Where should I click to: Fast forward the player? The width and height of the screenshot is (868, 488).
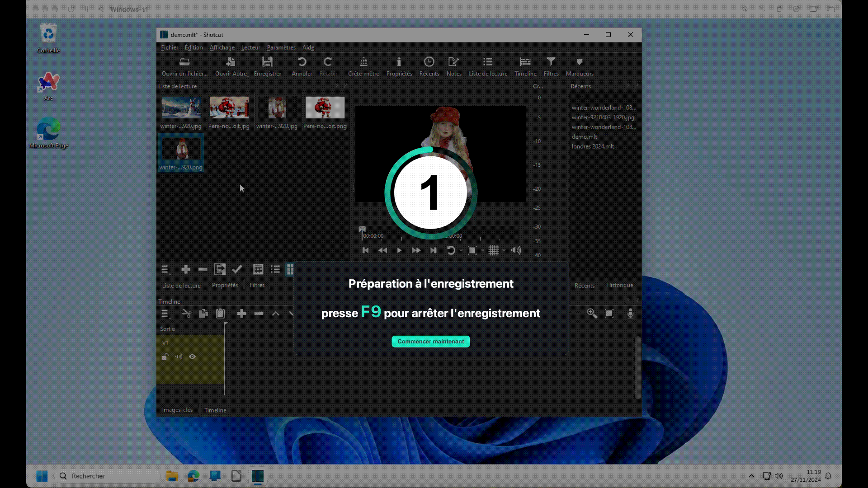click(416, 250)
